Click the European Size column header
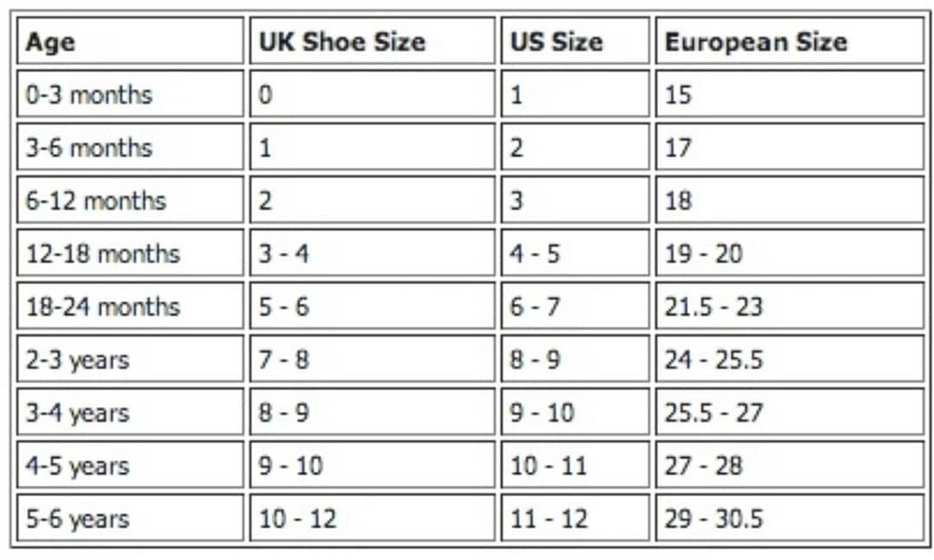934x560 pixels. pyautogui.click(x=790, y=41)
